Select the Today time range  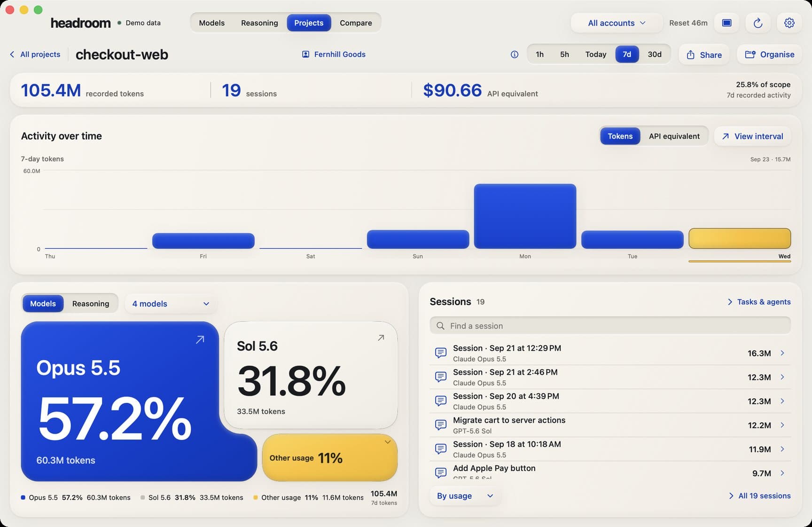pyautogui.click(x=595, y=55)
